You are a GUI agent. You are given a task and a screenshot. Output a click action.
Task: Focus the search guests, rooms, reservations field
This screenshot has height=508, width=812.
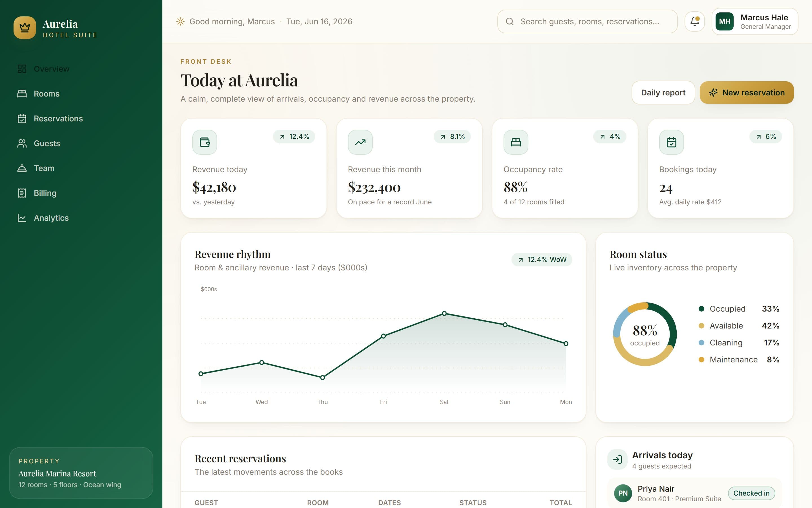click(x=587, y=21)
